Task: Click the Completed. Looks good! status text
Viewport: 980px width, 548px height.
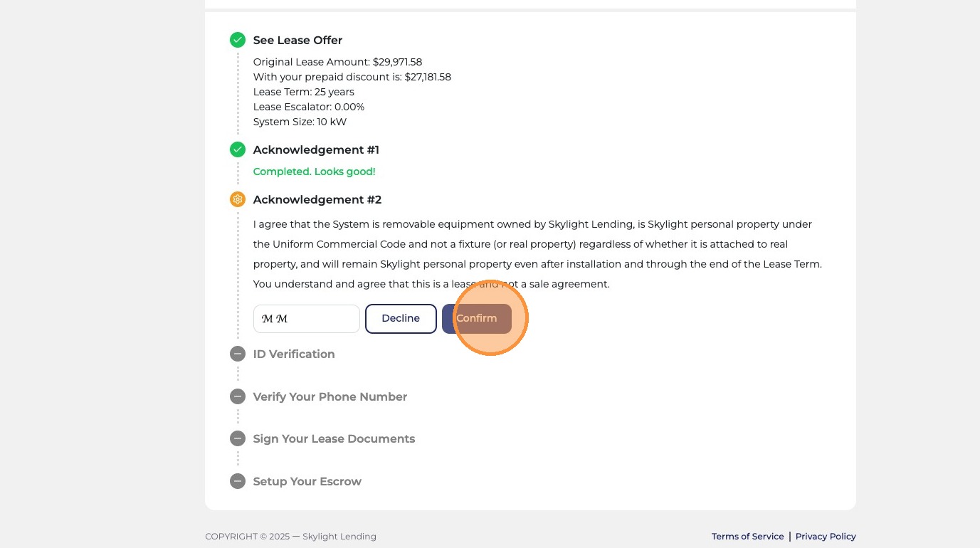Action: (314, 172)
